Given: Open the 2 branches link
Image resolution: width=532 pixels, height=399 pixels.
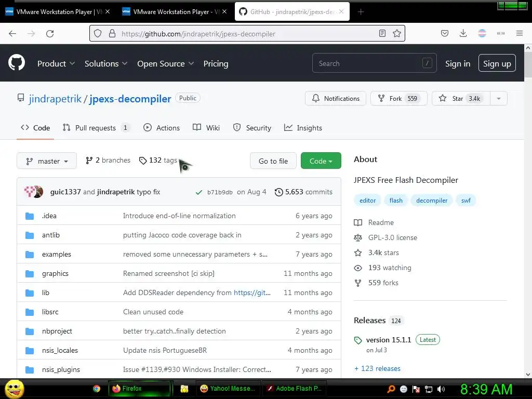Looking at the screenshot, I should (x=108, y=161).
